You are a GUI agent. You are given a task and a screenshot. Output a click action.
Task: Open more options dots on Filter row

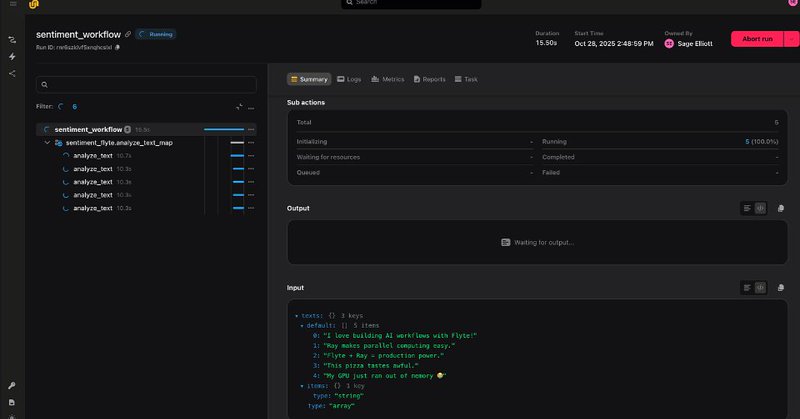pyautogui.click(x=251, y=108)
